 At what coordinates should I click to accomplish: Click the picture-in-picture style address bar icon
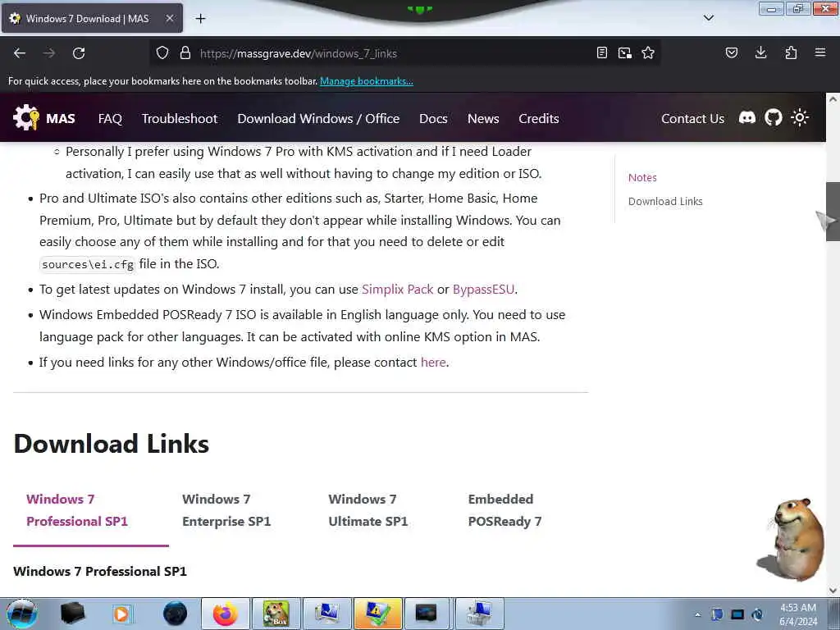coord(624,53)
